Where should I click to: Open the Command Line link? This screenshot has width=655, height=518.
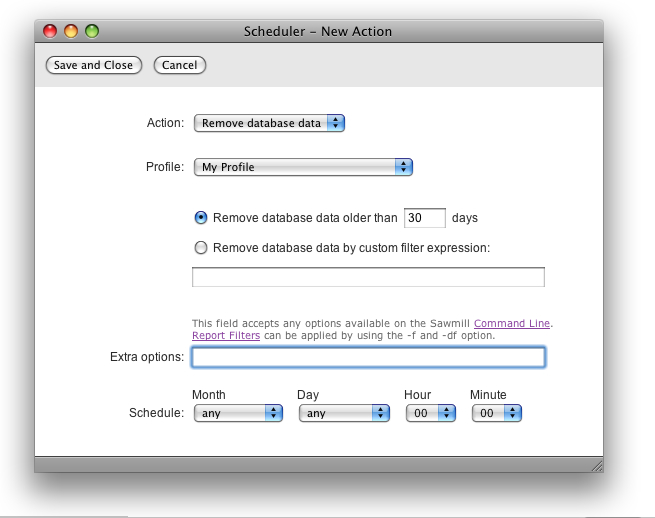tap(512, 324)
